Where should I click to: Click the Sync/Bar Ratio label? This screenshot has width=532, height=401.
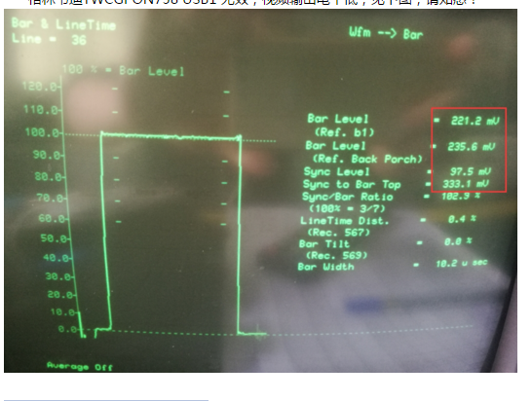click(348, 197)
